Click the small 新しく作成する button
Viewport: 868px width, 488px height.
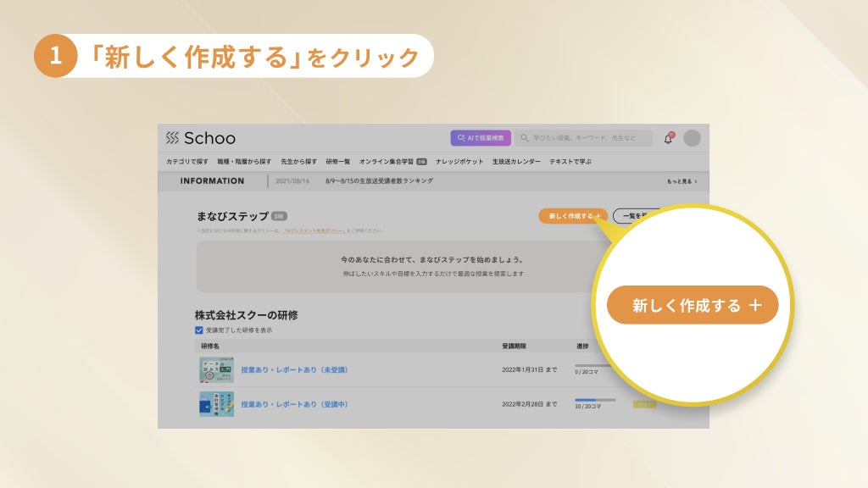574,216
